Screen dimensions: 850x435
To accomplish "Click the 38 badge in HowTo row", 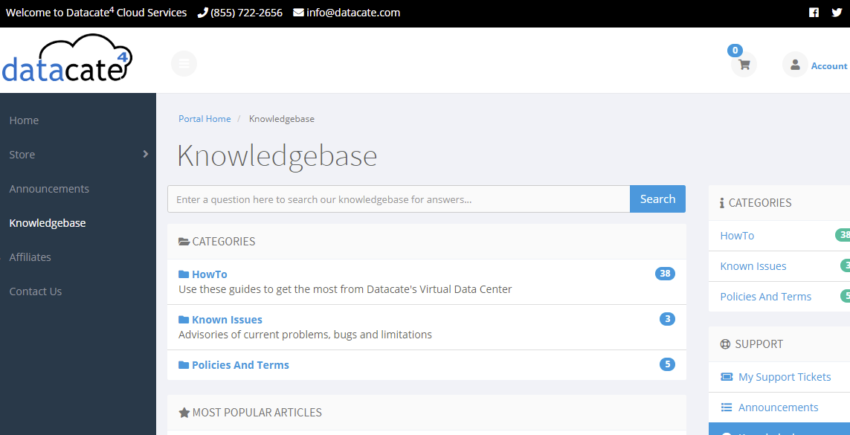I will click(665, 274).
